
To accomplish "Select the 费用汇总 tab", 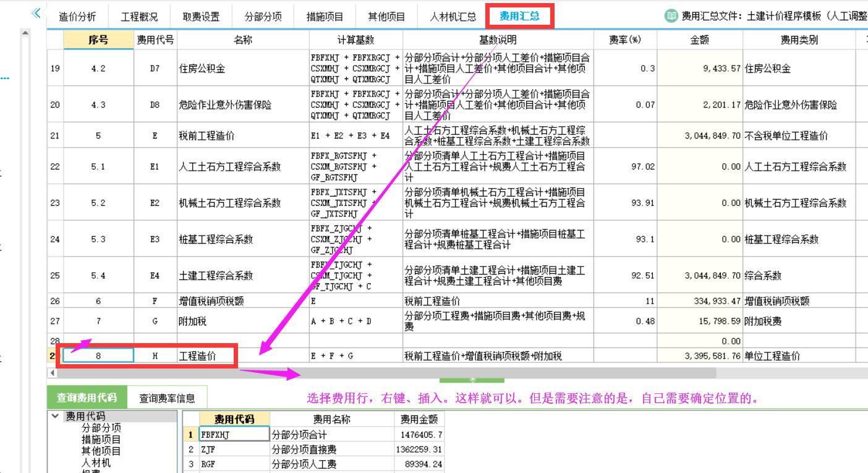I will [519, 16].
